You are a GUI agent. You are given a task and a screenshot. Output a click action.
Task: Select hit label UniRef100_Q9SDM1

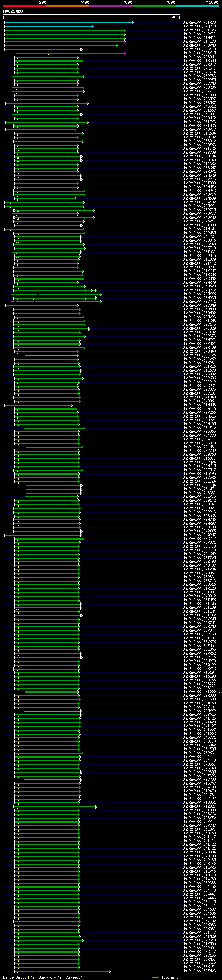pos(199,57)
